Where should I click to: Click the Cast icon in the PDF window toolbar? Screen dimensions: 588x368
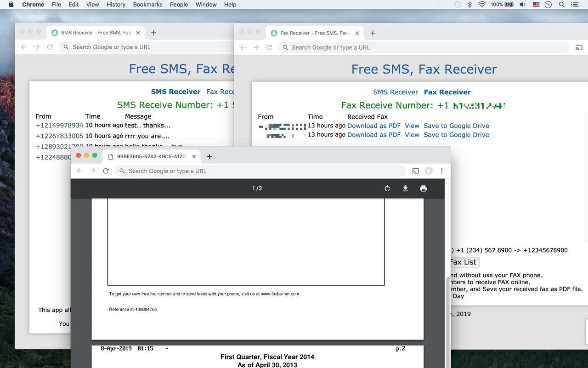(415, 171)
